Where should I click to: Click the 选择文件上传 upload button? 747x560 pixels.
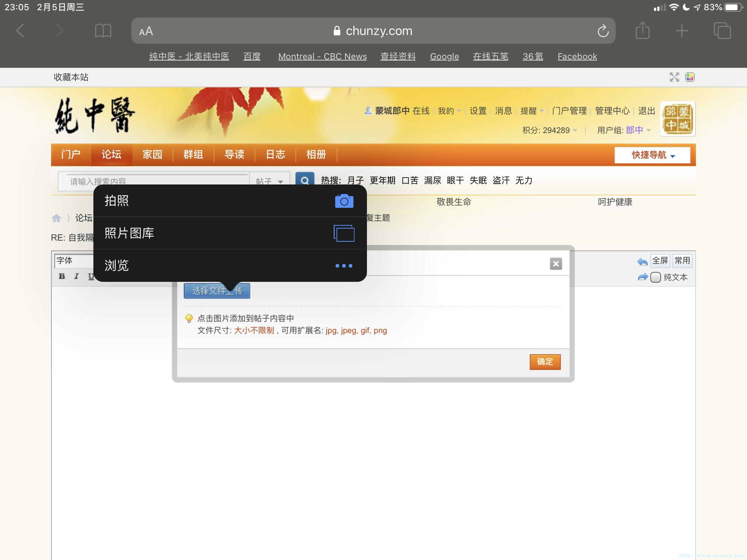(217, 291)
